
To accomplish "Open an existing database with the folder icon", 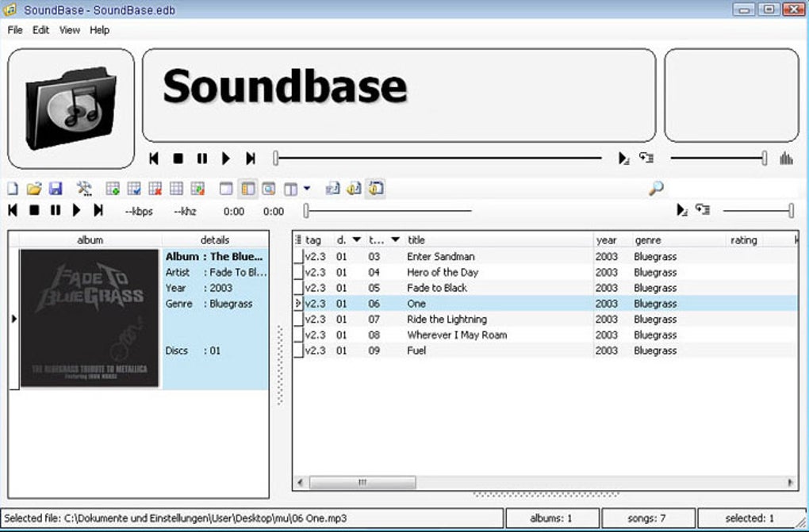I will tap(32, 188).
